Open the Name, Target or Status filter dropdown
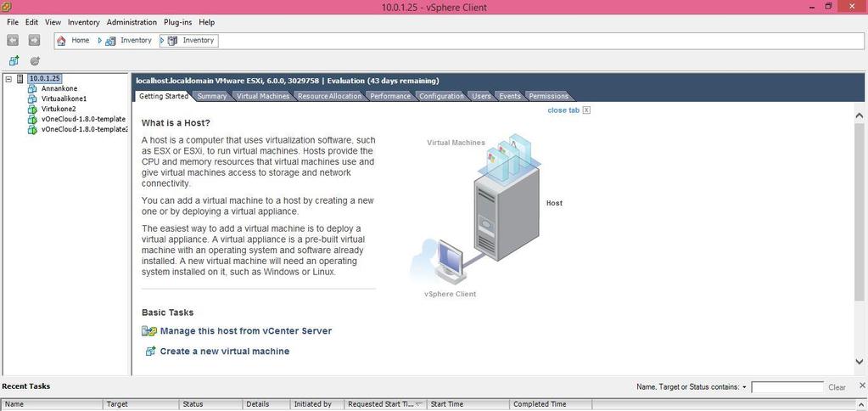Image resolution: width=868 pixels, height=411 pixels. click(745, 387)
